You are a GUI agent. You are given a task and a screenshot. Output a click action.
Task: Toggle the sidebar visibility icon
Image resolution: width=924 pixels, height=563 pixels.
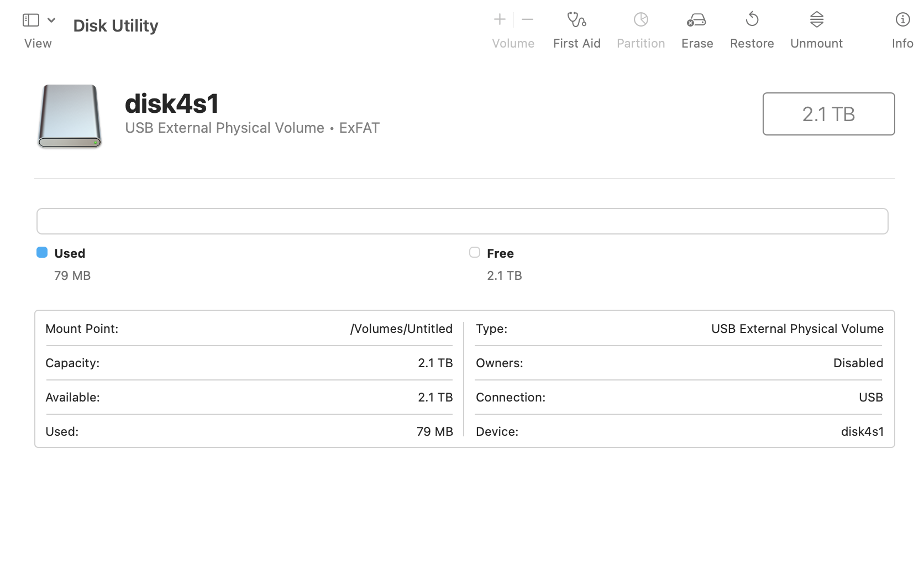(32, 19)
